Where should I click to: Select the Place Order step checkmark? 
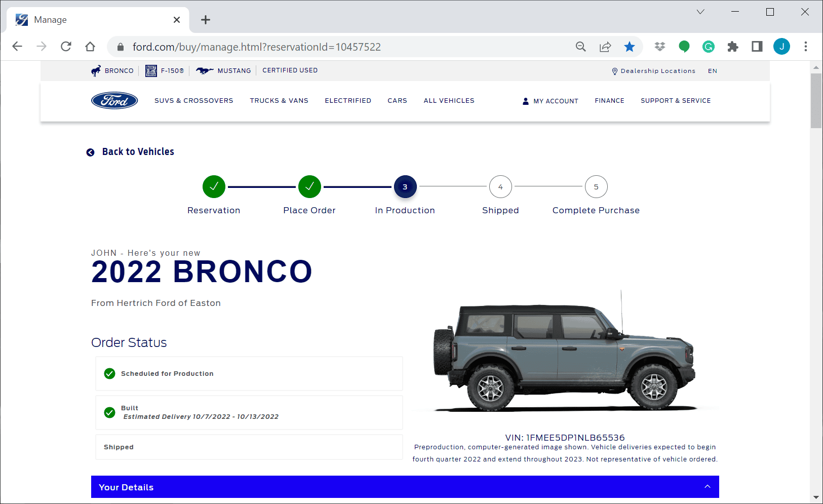pyautogui.click(x=309, y=187)
